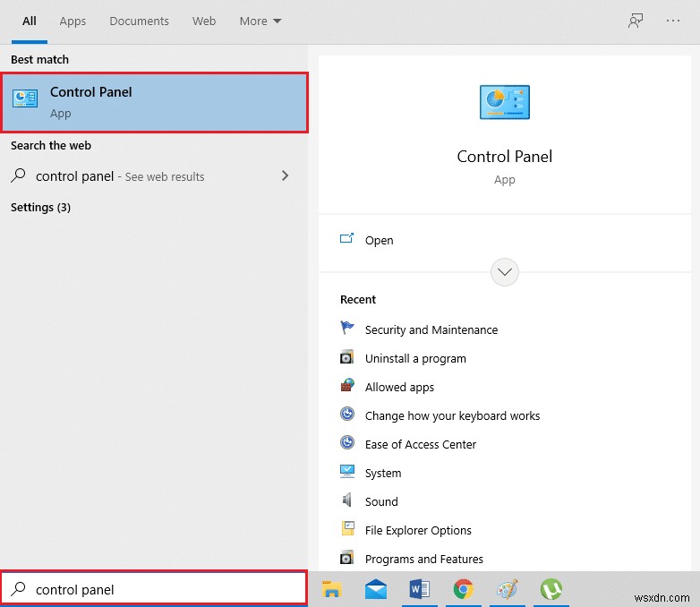
Task: Open Google Chrome from the taskbar
Action: click(x=463, y=589)
